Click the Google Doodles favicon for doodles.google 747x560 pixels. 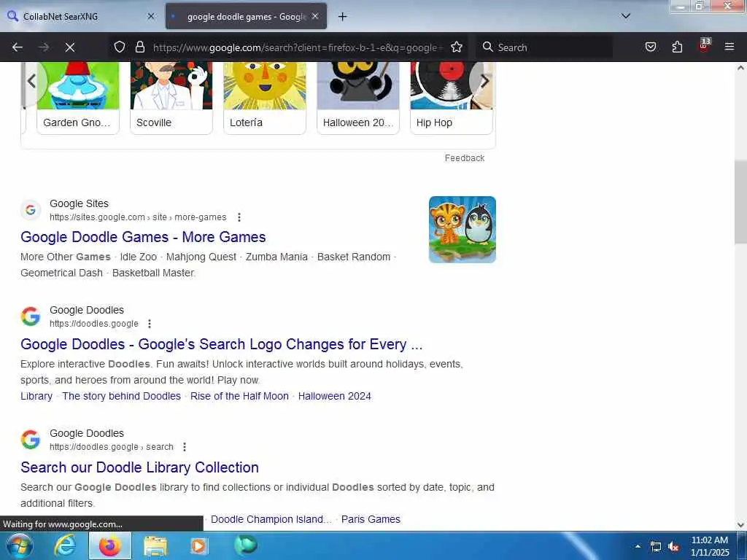(x=31, y=316)
